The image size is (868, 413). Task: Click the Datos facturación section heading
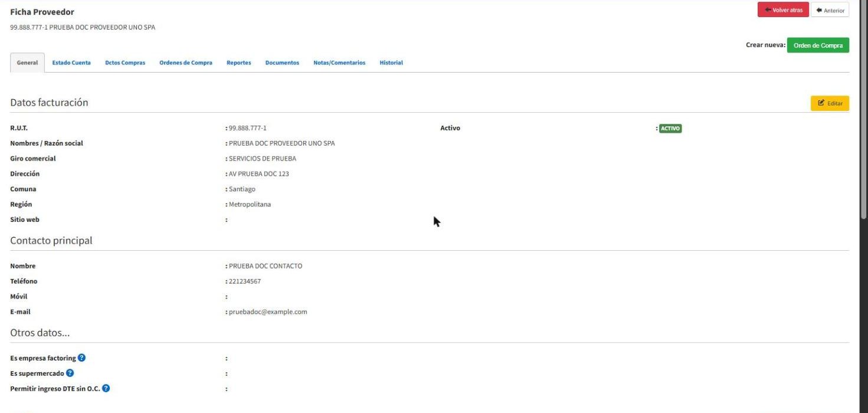pos(49,103)
